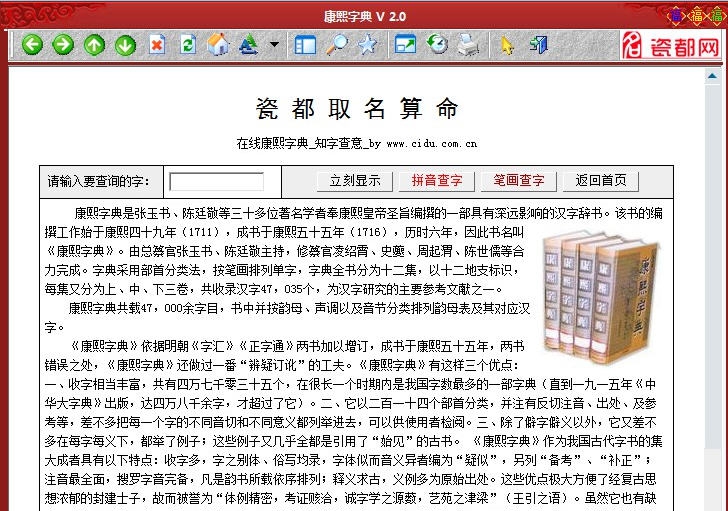Click the 拼音查字 button
This screenshot has width=728, height=511.
click(436, 181)
